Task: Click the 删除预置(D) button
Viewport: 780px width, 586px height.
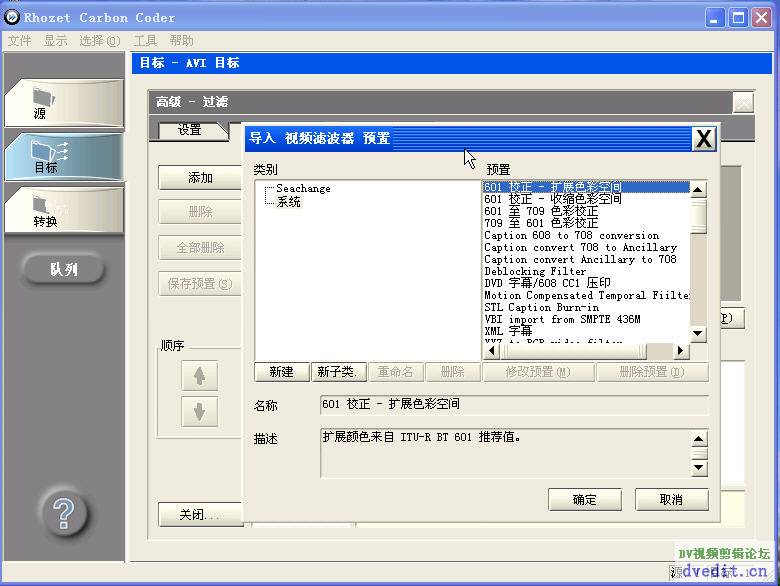Action: point(652,372)
